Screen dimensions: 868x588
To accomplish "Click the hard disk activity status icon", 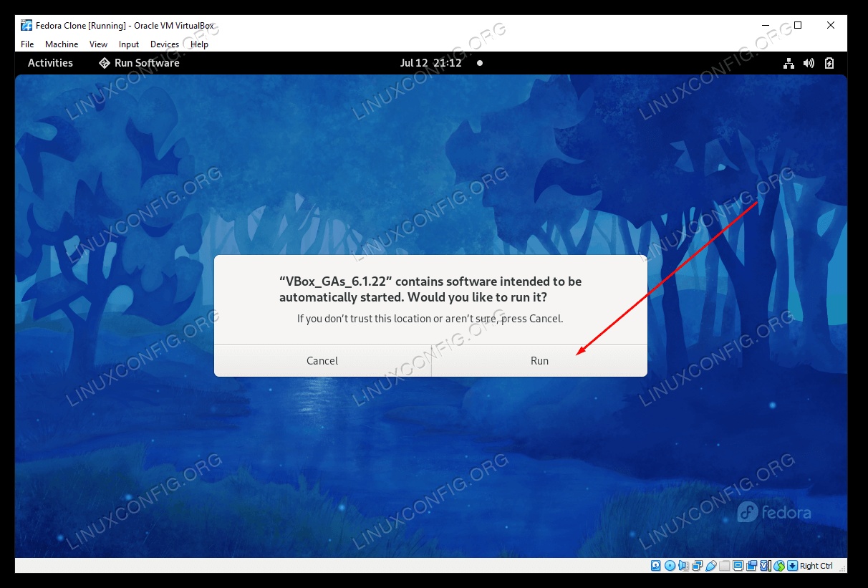I will coord(656,566).
